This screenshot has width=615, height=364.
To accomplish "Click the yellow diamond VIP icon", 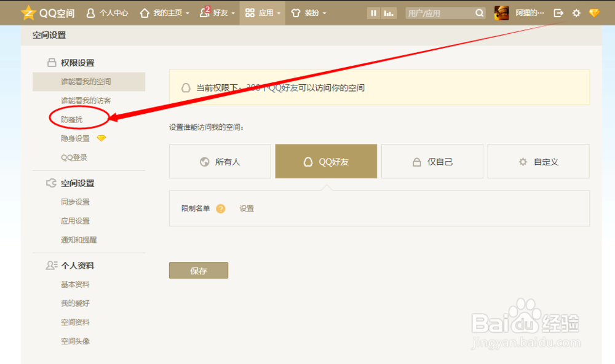I will tap(593, 12).
